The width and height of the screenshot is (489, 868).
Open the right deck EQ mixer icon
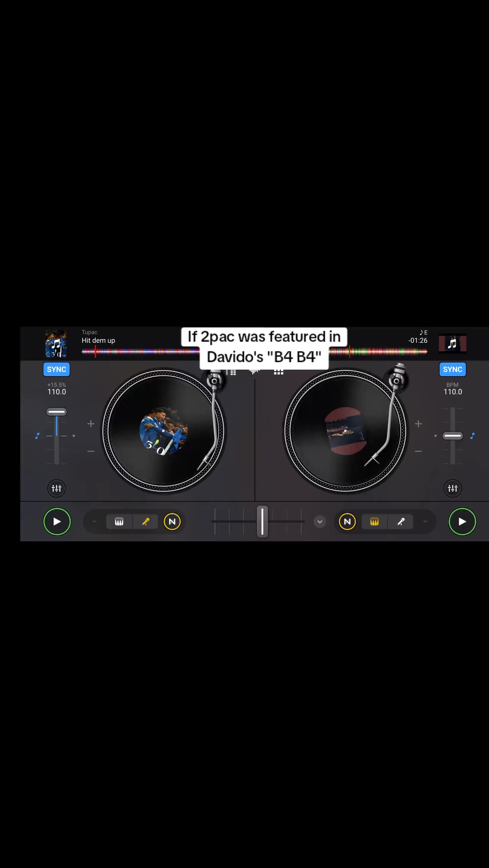coord(453,488)
